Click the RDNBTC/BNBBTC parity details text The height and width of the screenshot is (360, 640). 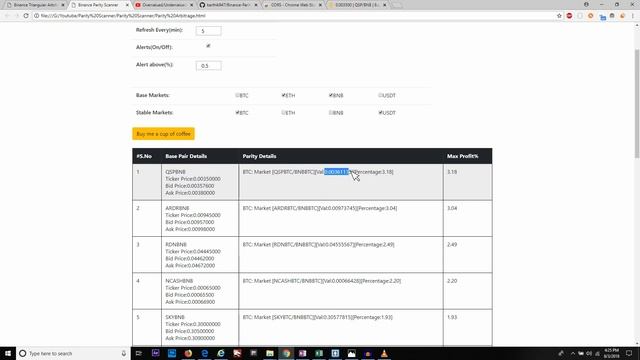point(318,244)
